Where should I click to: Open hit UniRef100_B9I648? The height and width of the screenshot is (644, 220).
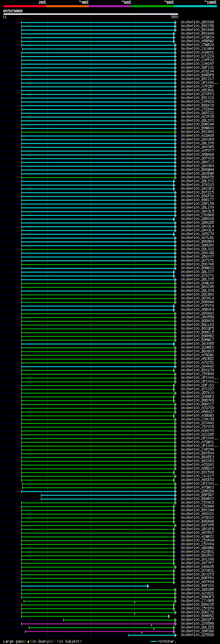click(197, 30)
